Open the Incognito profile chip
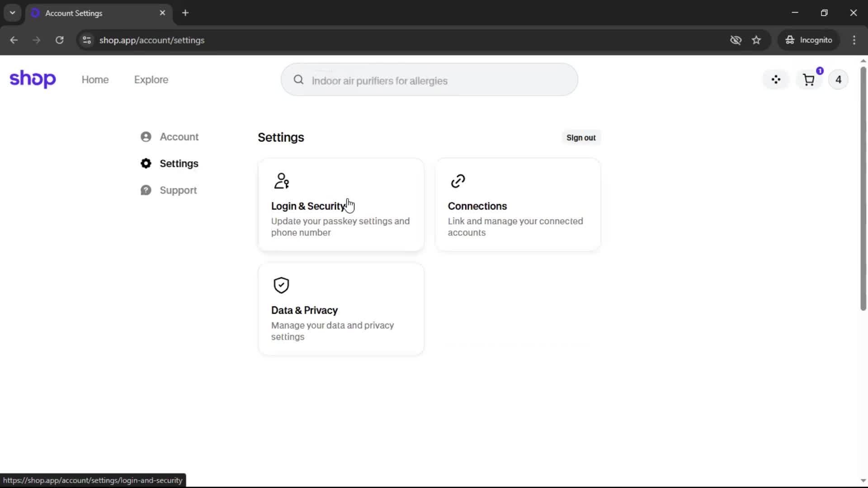868x488 pixels. tap(809, 40)
